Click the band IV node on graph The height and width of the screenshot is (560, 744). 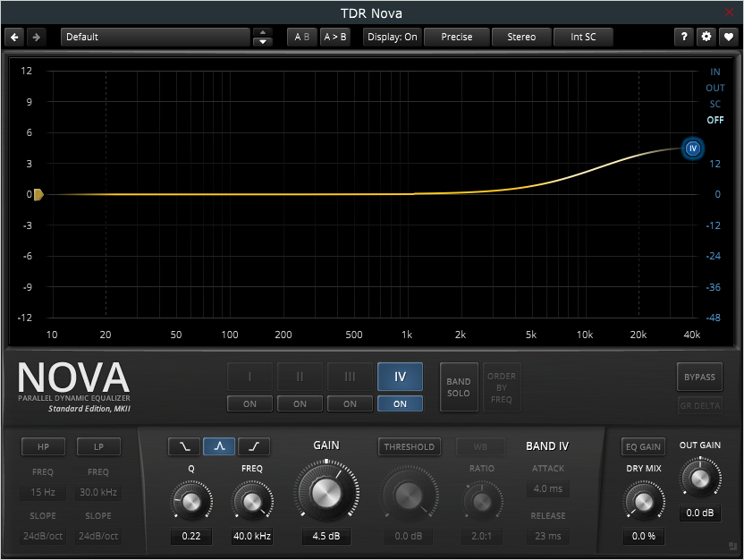[693, 148]
